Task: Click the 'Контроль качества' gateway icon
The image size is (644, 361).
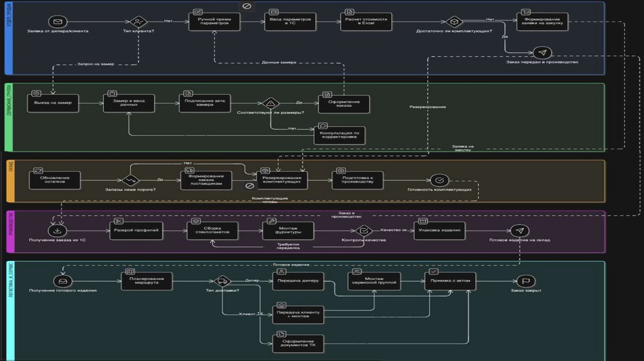Action: pyautogui.click(x=364, y=230)
